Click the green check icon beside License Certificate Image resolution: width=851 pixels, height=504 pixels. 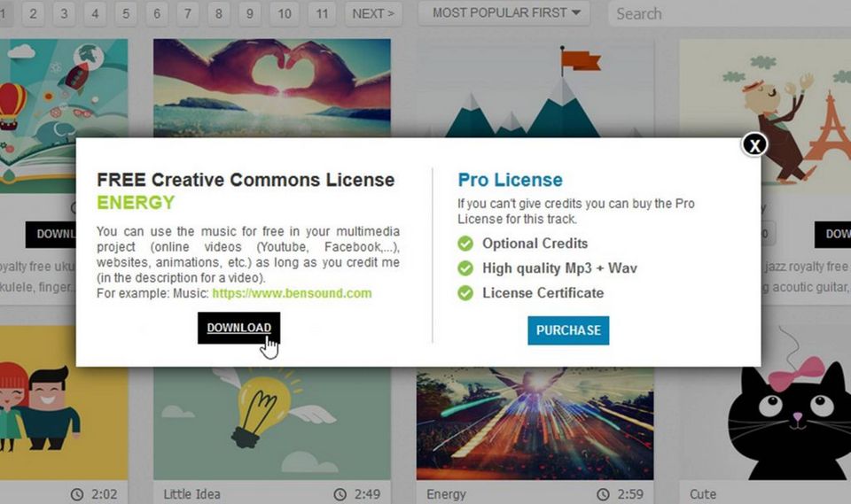click(x=465, y=293)
